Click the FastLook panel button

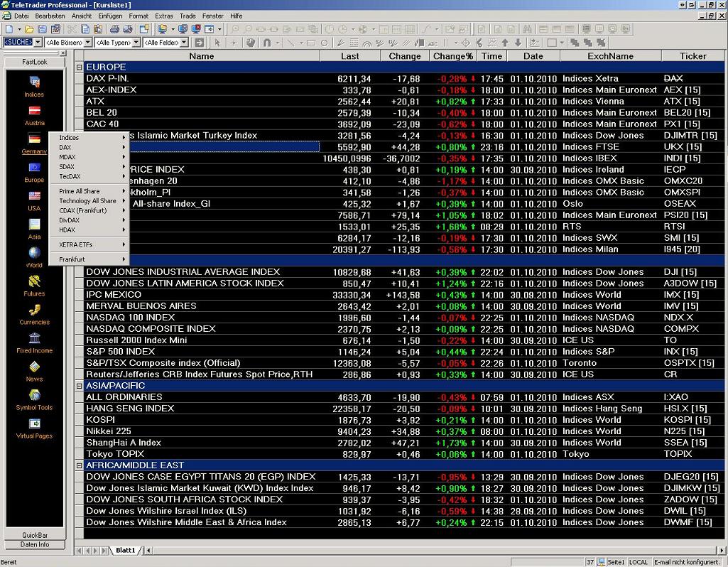[x=34, y=62]
